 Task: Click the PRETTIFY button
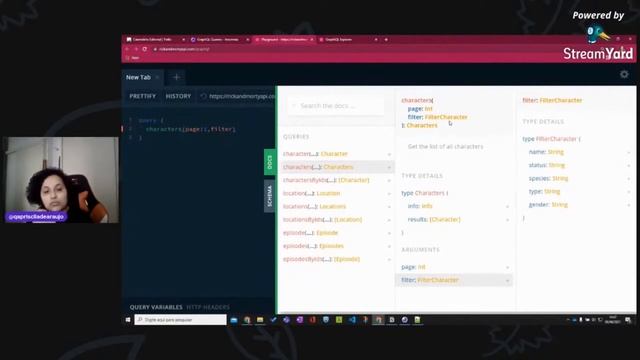click(142, 96)
